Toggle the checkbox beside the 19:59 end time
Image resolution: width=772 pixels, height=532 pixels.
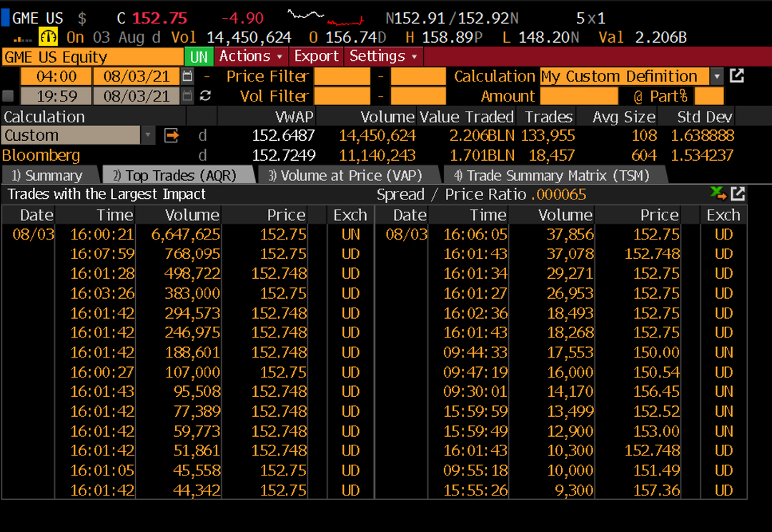click(x=9, y=96)
